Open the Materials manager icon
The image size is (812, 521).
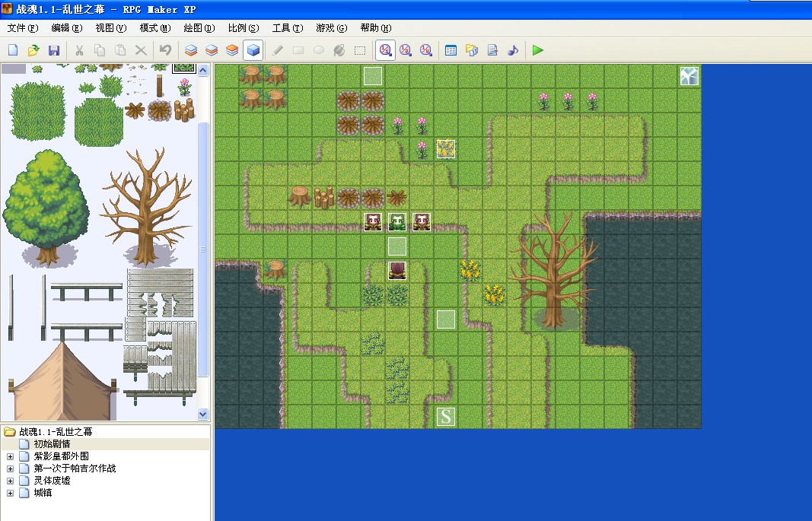click(471, 50)
